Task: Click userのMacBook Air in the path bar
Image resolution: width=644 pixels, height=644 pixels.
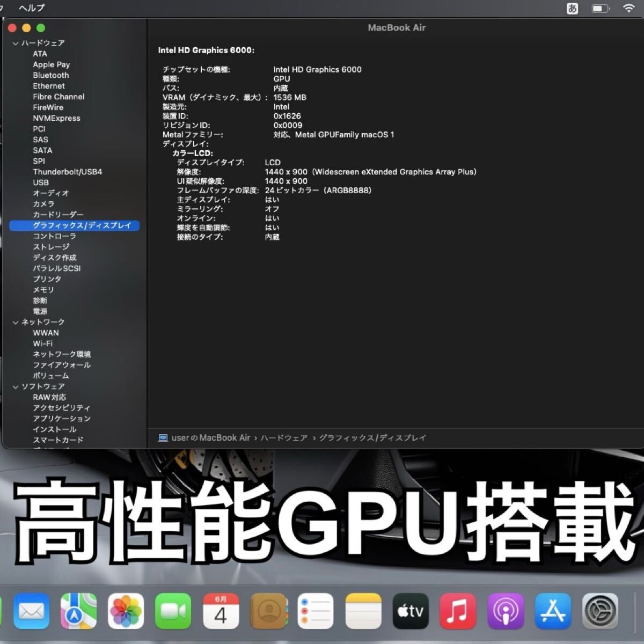Action: (x=211, y=438)
